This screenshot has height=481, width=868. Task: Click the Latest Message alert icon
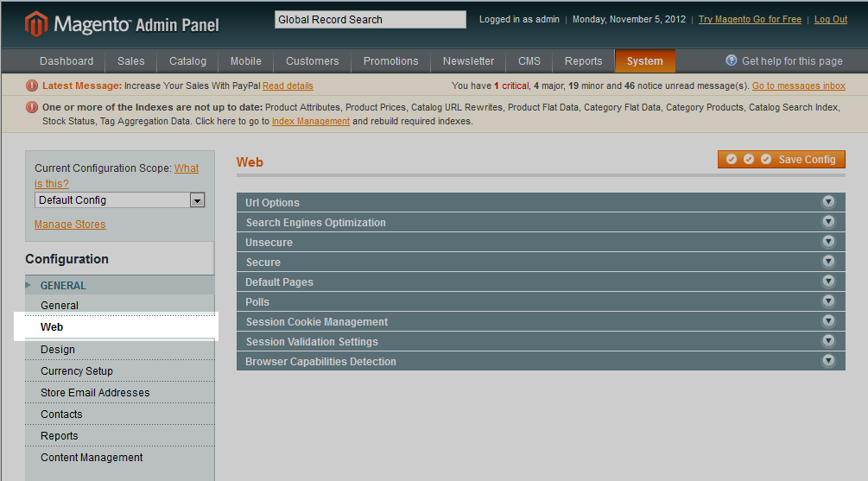click(x=32, y=85)
